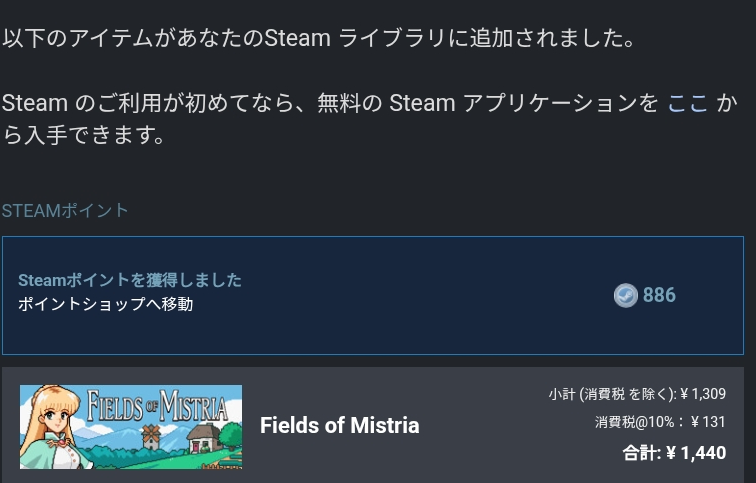Image resolution: width=756 pixels, height=483 pixels.
Task: Click the 小計 ¥1,309 subtotal line
Action: (x=637, y=394)
